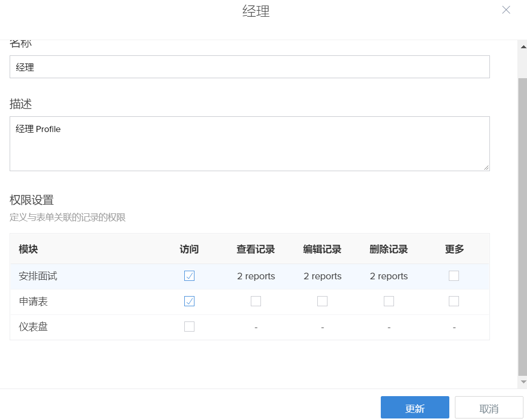The width and height of the screenshot is (527, 420).
Task: Toggle 更多 checkbox for 申请表
Action: click(454, 301)
